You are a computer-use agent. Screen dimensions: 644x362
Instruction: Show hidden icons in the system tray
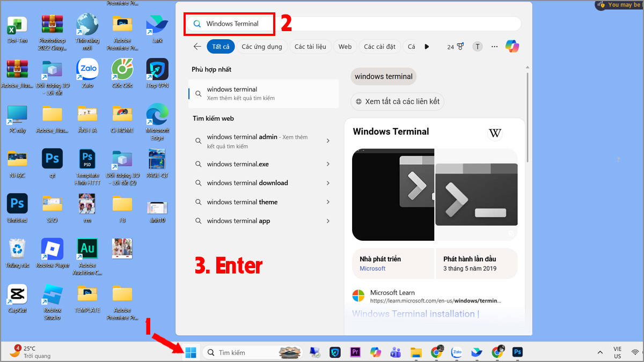pyautogui.click(x=599, y=352)
